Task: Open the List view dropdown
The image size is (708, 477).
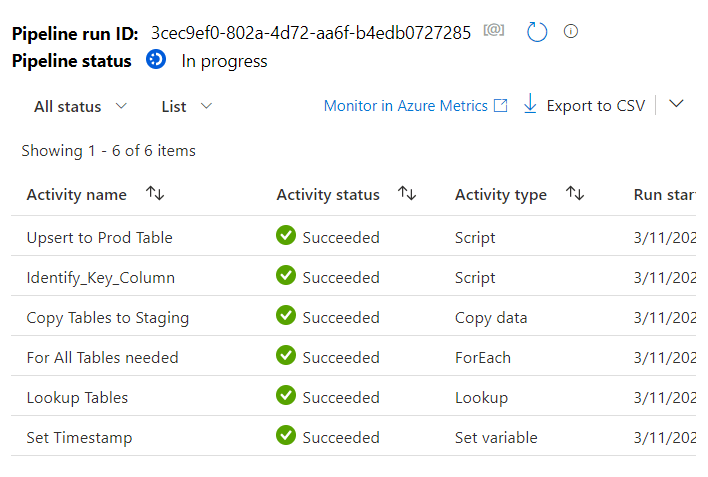Action: pos(187,106)
